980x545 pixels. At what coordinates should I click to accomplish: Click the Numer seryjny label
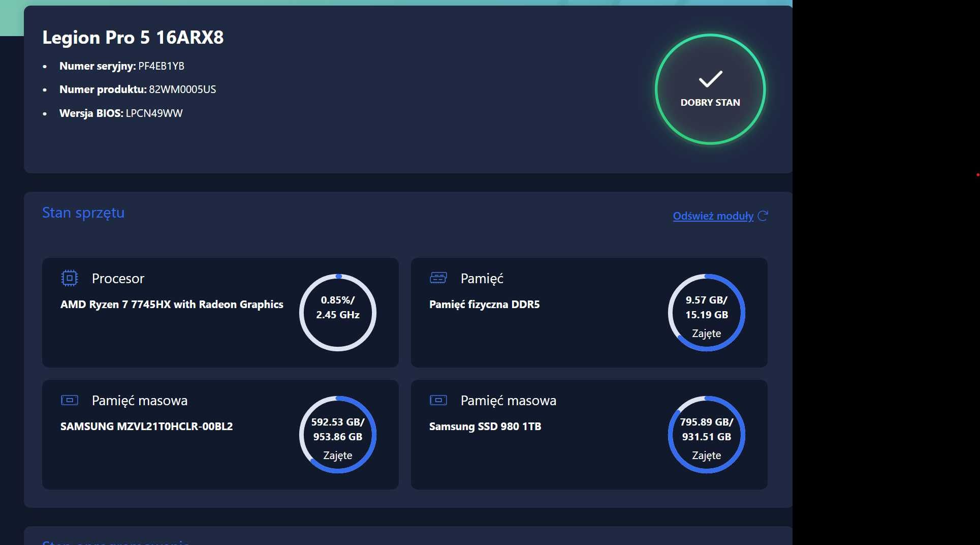[98, 66]
